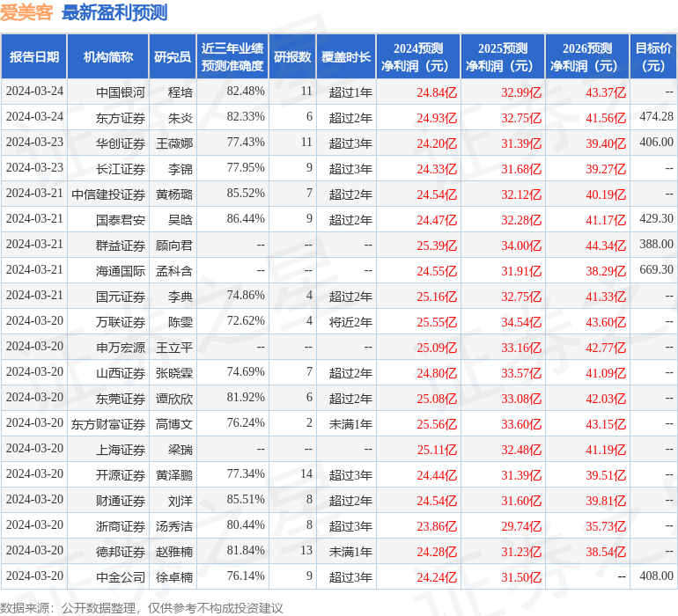Select institution 开源证券
This screenshot has width=678, height=616.
121,475
